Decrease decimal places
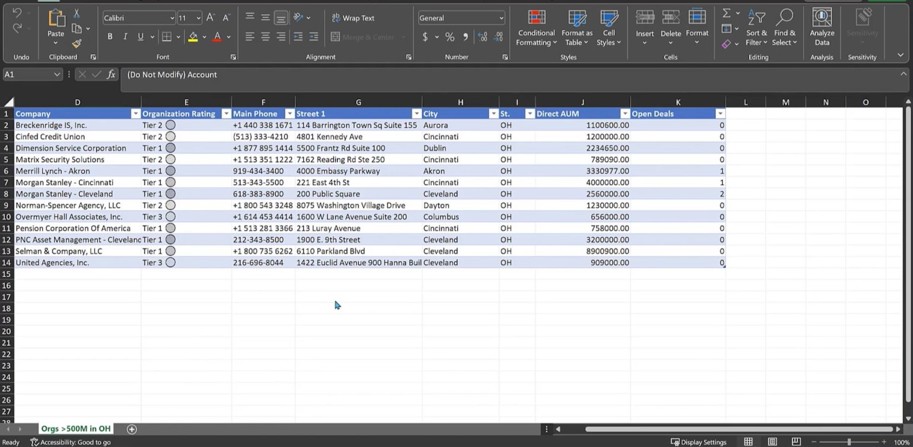Image resolution: width=913 pixels, height=447 pixels. tap(498, 37)
